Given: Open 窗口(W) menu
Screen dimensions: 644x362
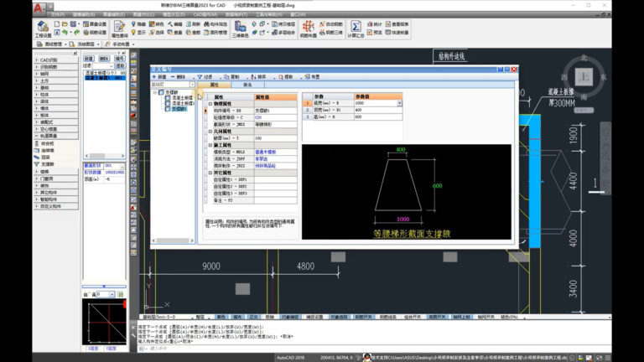Looking at the screenshot, I should click(298, 15).
